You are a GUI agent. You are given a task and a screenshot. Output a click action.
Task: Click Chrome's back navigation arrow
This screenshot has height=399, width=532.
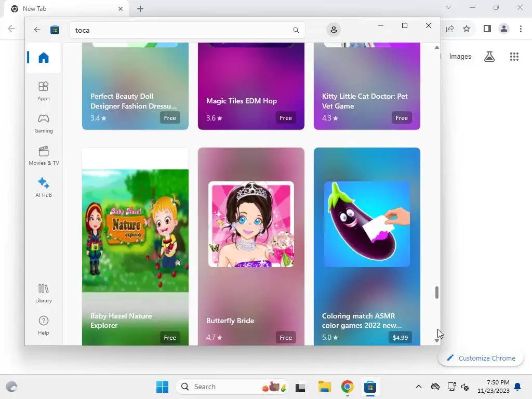pos(11,29)
